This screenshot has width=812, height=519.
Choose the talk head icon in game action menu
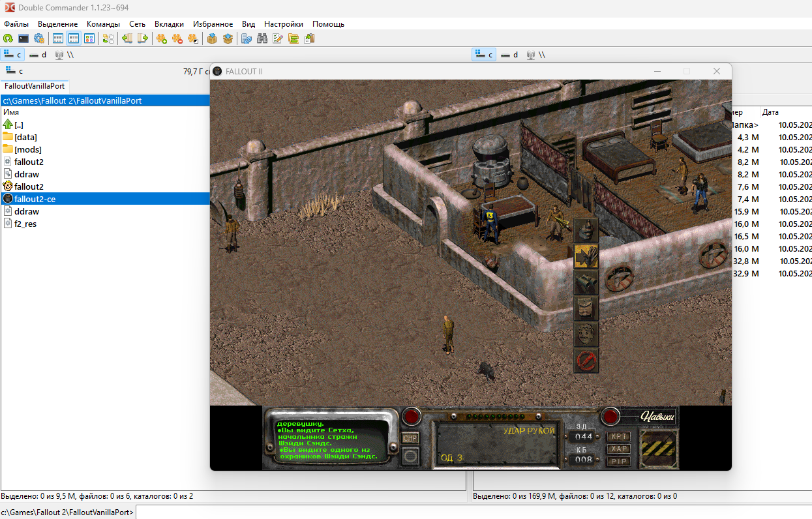tap(586, 231)
